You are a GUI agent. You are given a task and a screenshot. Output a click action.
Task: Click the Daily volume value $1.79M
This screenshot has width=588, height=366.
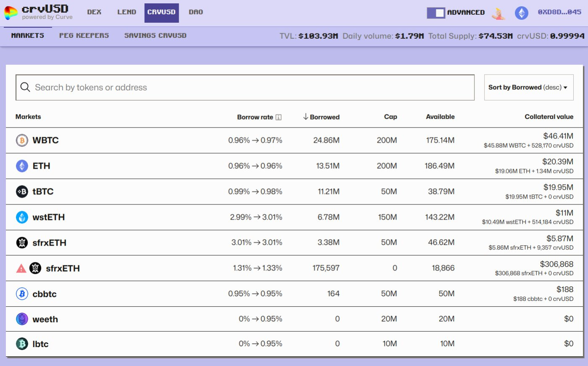(409, 36)
